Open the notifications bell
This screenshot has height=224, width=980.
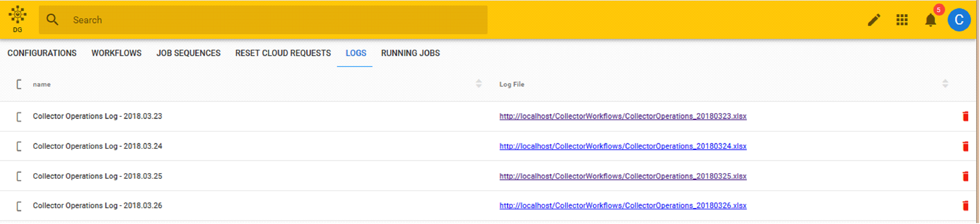[x=930, y=20]
